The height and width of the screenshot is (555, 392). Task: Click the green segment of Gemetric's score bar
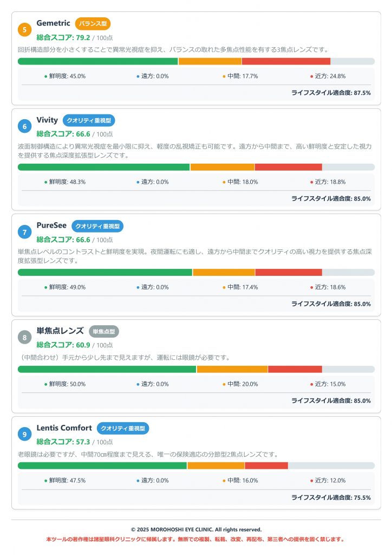coord(97,61)
